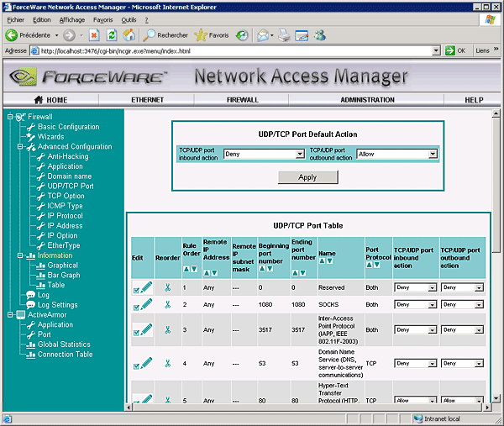
Task: Open Anti-Hacking in sidebar tree
Action: click(68, 156)
